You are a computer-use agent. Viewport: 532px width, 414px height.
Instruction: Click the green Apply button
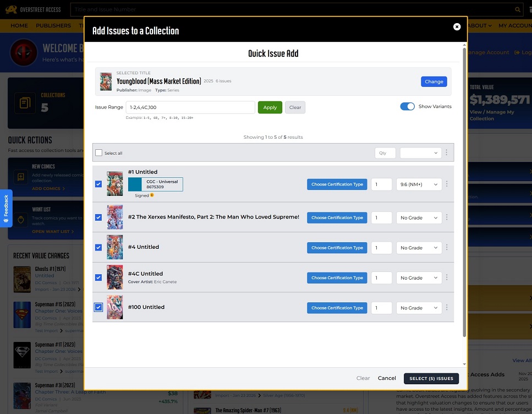pos(270,107)
